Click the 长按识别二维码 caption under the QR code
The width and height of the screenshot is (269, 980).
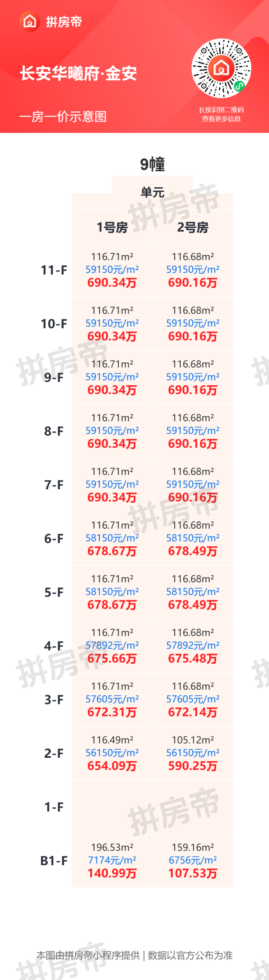(x=221, y=110)
